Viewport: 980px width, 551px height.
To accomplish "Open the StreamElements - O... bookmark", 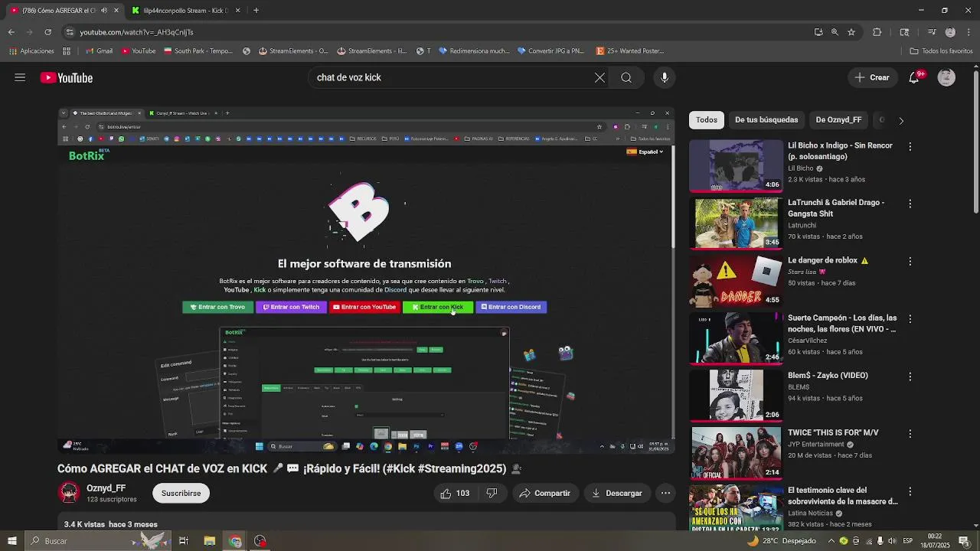I will point(293,51).
